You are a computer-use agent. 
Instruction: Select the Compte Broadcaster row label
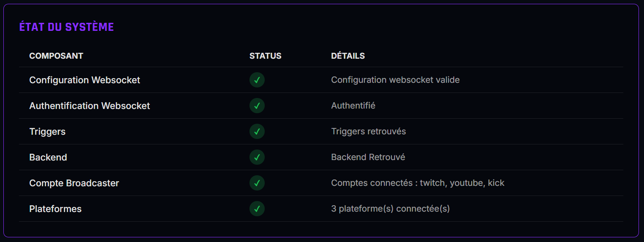tap(74, 183)
